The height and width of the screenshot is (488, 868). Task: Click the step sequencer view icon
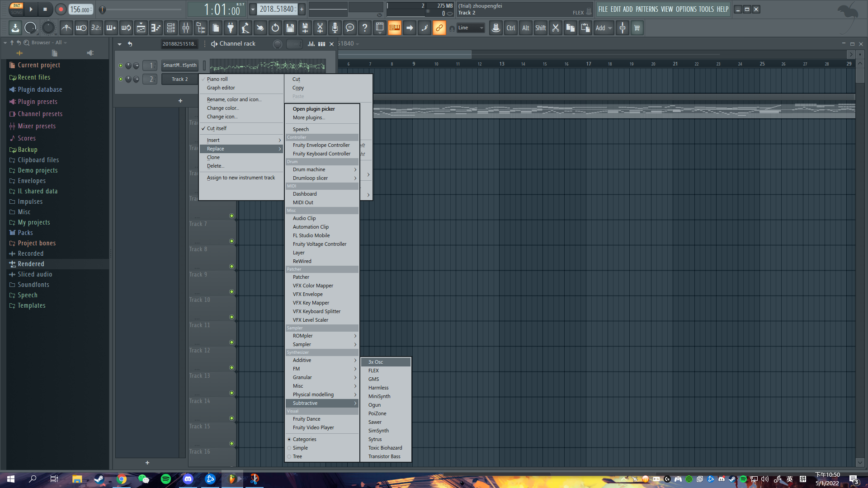tap(171, 28)
